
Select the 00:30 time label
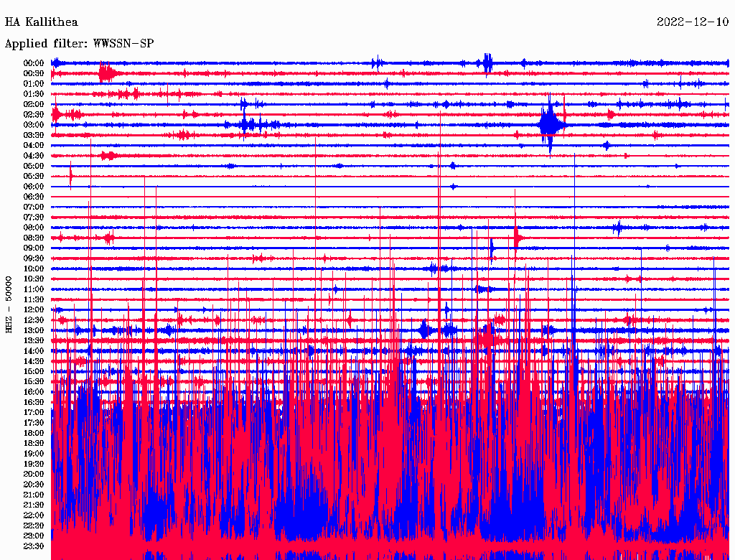[x=34, y=73]
